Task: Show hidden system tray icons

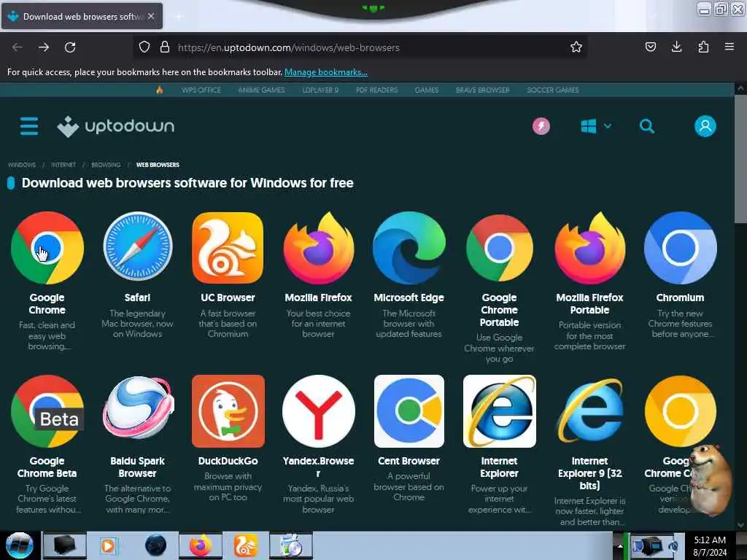Action: pos(620,545)
